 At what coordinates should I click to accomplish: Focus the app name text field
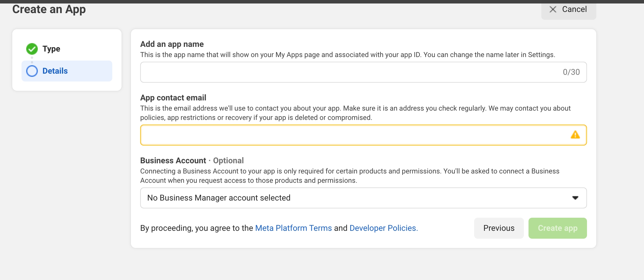(349, 72)
